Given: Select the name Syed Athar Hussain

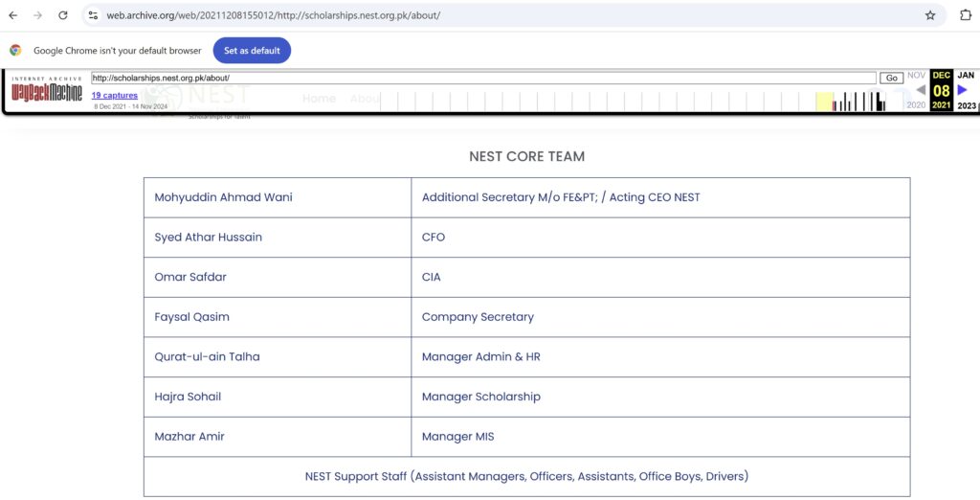Looking at the screenshot, I should click(208, 238).
